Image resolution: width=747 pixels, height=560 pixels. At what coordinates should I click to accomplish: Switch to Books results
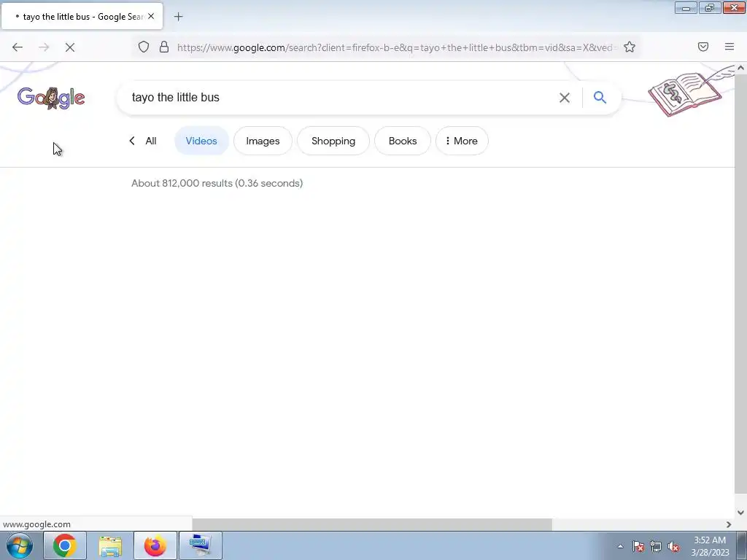click(403, 141)
